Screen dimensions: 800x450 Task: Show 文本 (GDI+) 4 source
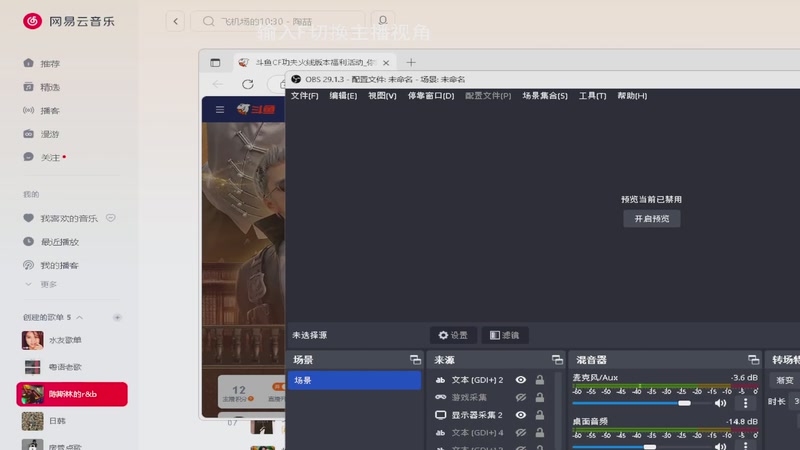[x=520, y=433]
